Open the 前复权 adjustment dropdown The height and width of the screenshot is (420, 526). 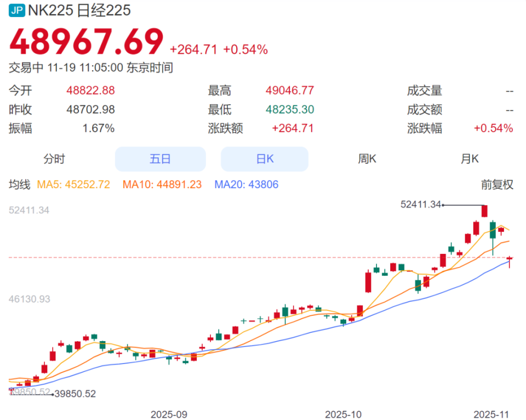498,185
